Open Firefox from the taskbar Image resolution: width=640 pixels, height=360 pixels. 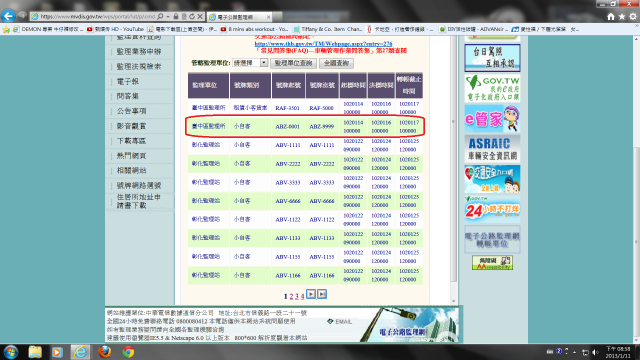(x=104, y=352)
